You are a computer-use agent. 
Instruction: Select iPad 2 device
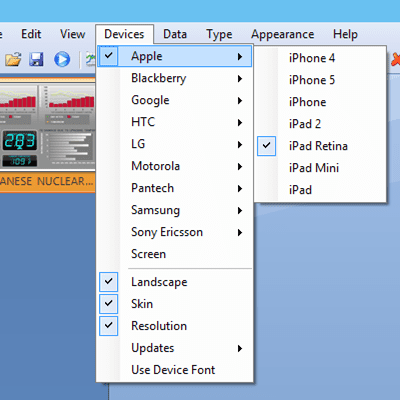320,124
